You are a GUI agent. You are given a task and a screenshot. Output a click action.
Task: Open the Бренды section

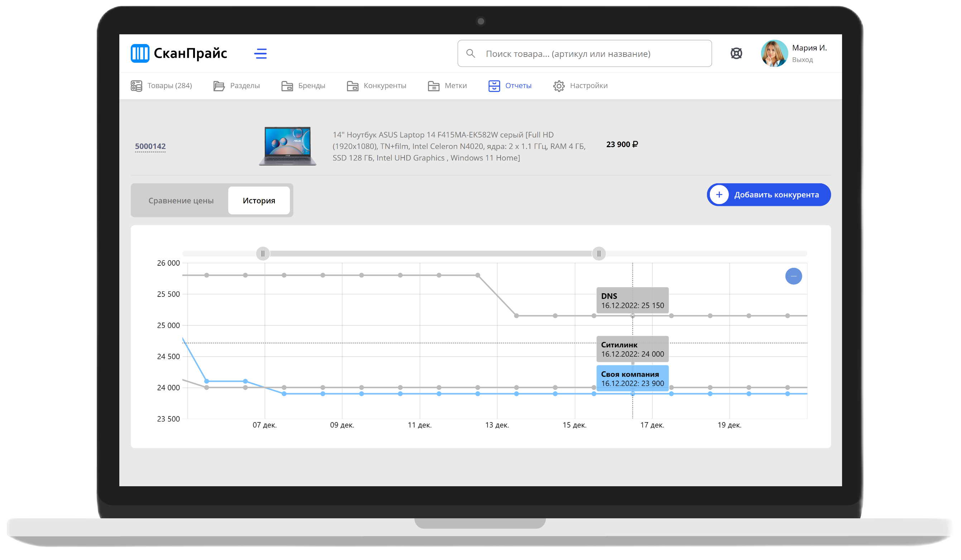click(x=303, y=86)
